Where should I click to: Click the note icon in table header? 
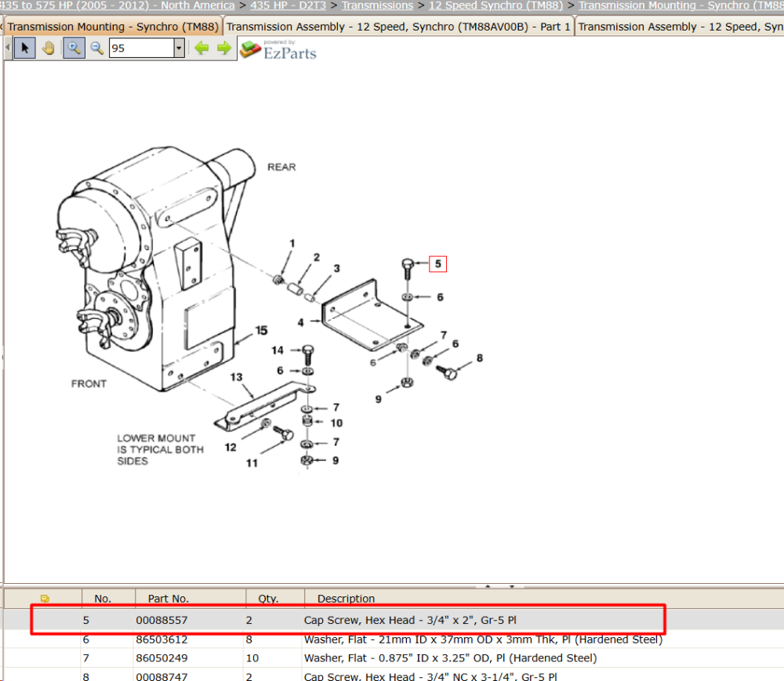(x=45, y=599)
